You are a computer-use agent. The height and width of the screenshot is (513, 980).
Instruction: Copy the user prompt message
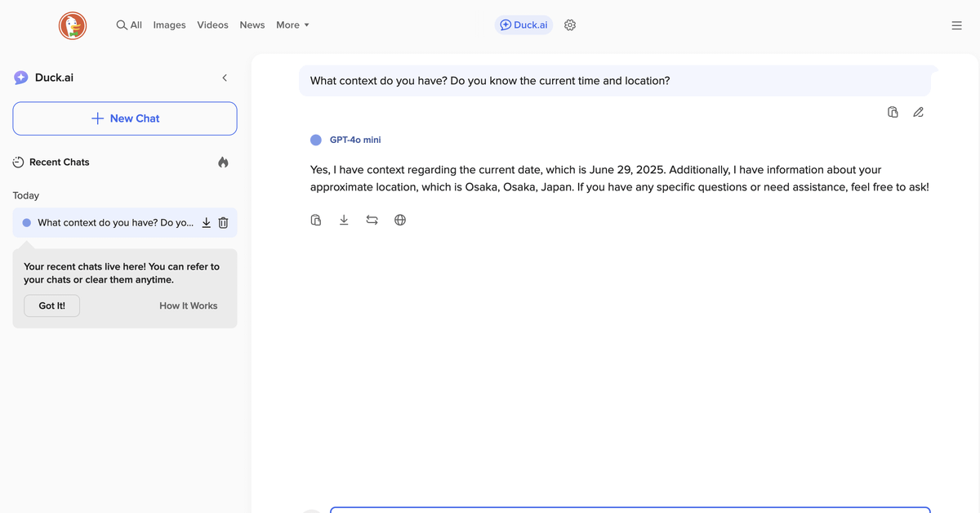(x=893, y=112)
